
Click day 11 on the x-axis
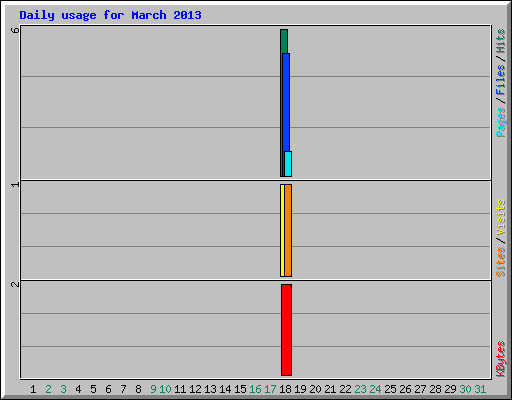tap(180, 389)
